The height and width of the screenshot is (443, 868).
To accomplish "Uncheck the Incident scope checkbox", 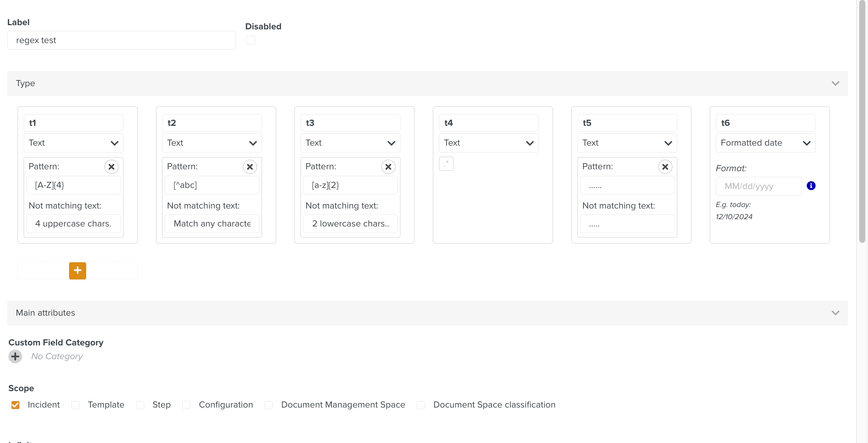I will pyautogui.click(x=15, y=405).
